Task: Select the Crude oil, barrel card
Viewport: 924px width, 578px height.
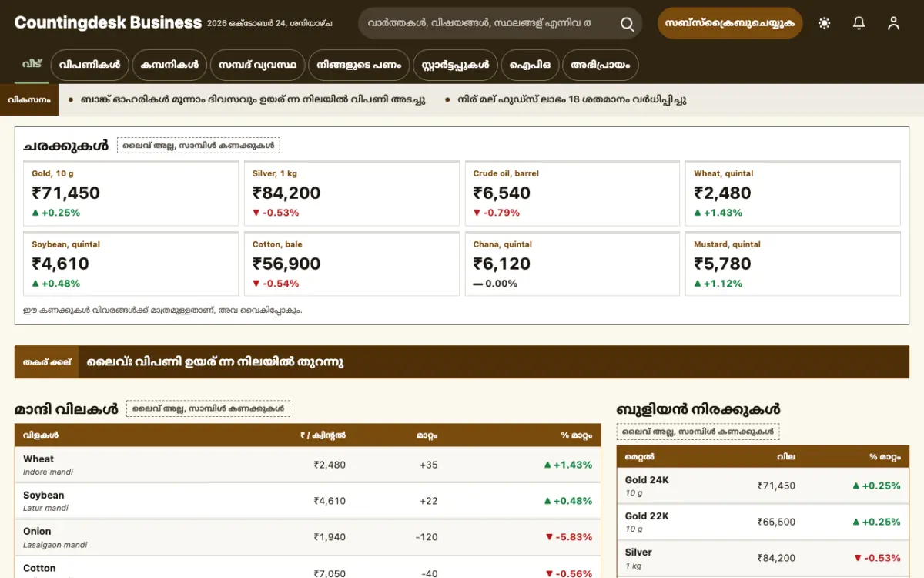Action: (572, 193)
